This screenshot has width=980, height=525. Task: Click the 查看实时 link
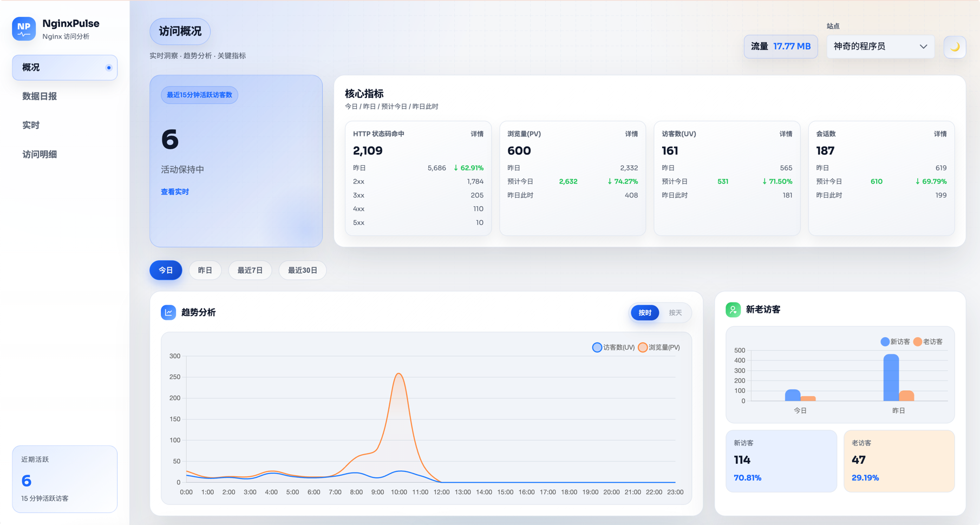coord(175,191)
